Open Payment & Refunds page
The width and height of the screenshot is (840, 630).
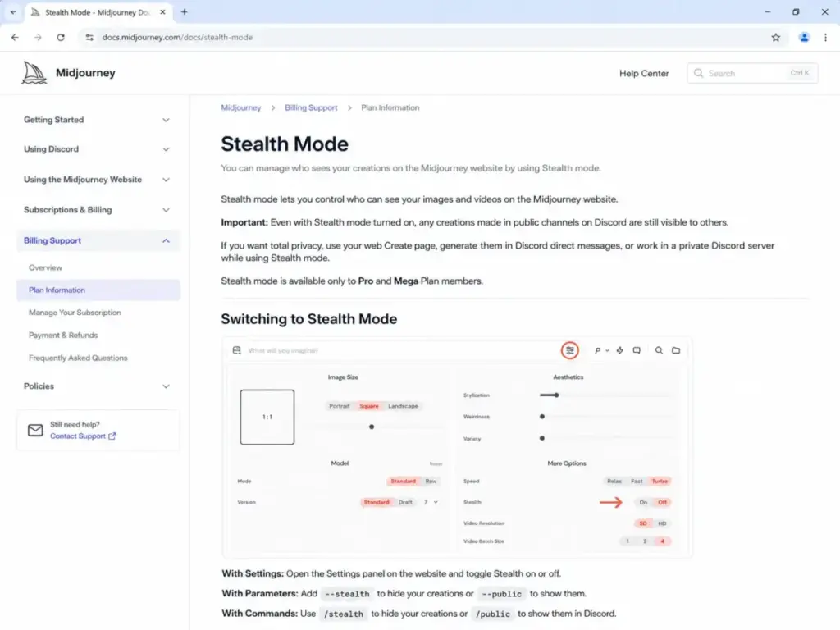click(x=63, y=335)
